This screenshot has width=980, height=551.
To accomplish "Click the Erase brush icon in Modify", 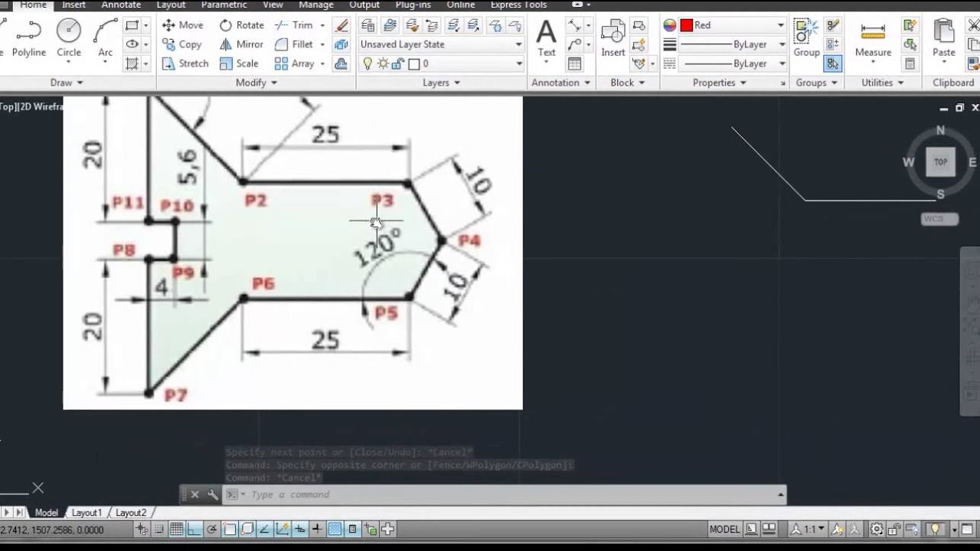I will (x=341, y=25).
